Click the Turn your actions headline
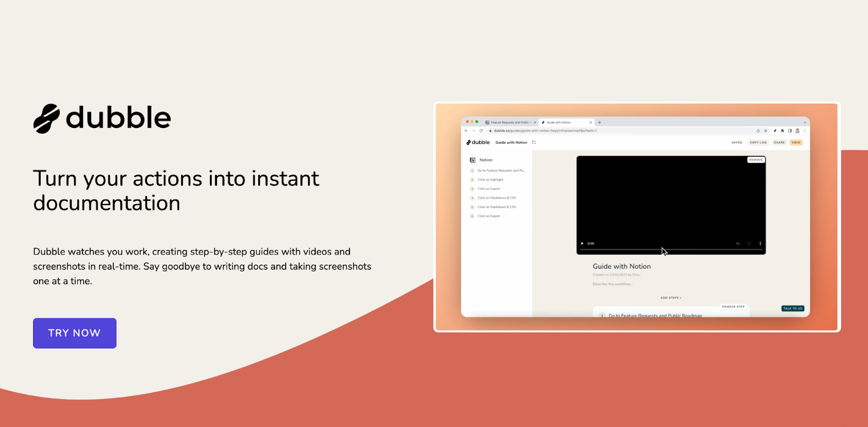This screenshot has width=868, height=427. click(176, 191)
